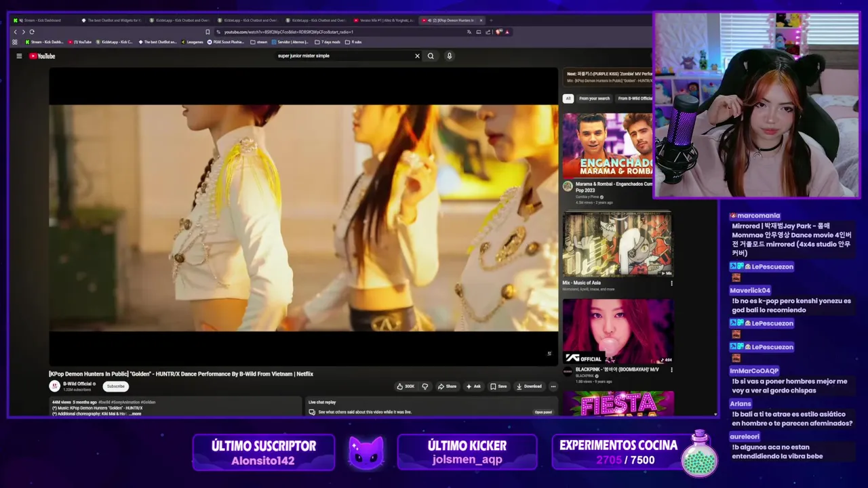The image size is (868, 488).
Task: Switch to Verano Mix #1 browser tab
Action: [x=384, y=20]
